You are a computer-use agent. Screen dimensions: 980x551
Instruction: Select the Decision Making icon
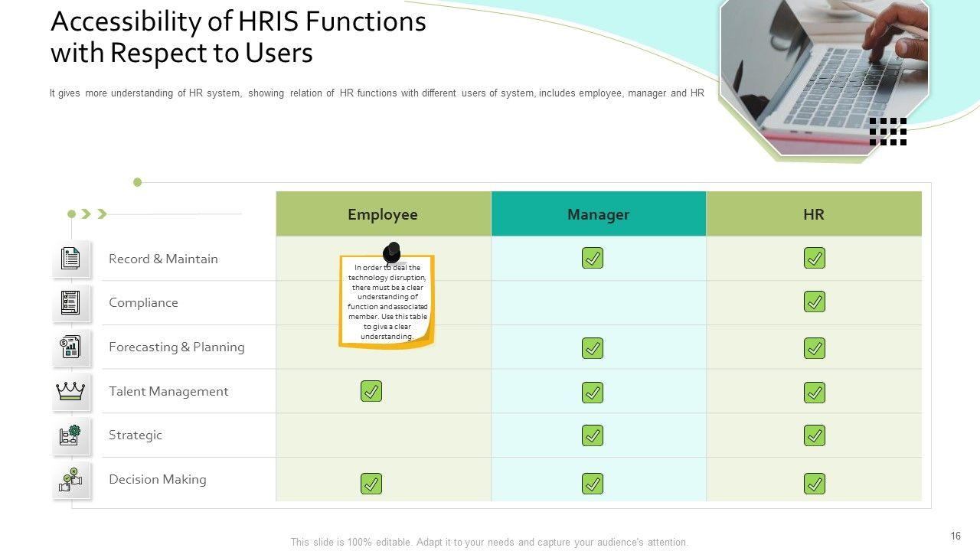(x=71, y=480)
